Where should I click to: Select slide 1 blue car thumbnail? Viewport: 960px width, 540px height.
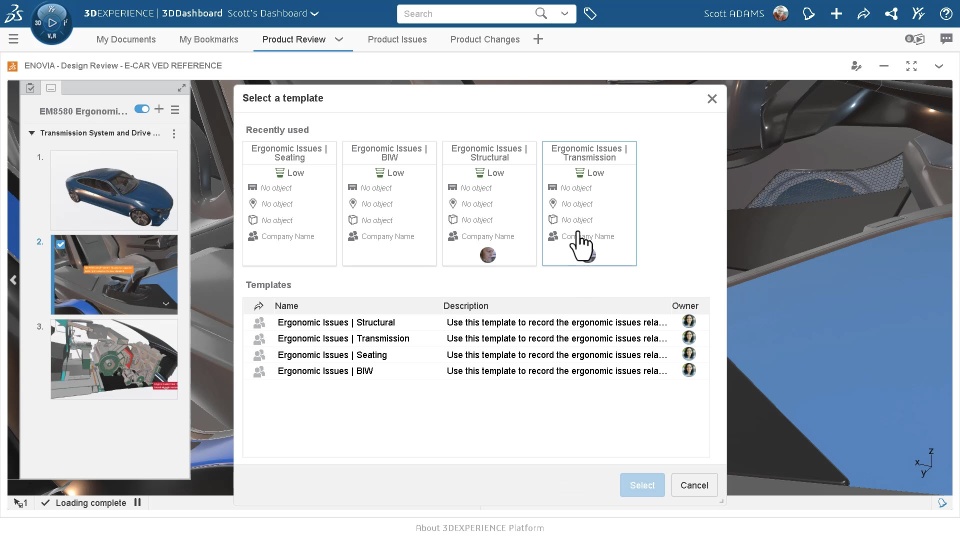tap(114, 190)
